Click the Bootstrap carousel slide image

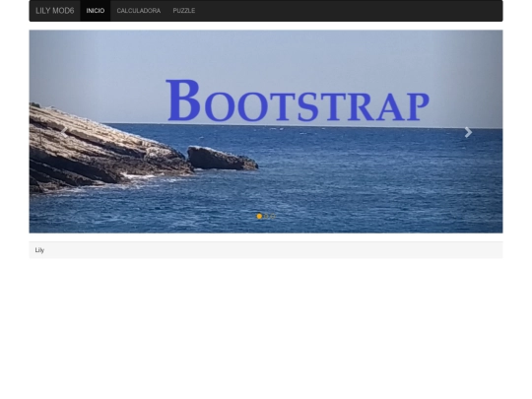click(266, 131)
